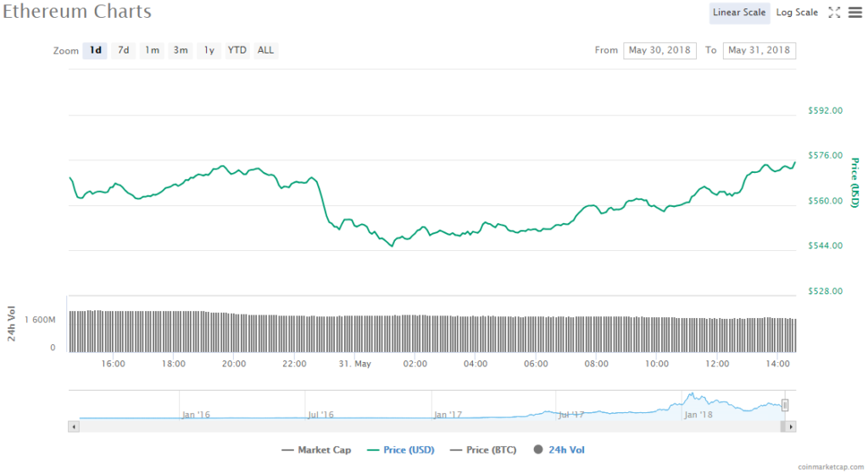Switch to Linear Scale
868x474 pixels.
(x=739, y=12)
